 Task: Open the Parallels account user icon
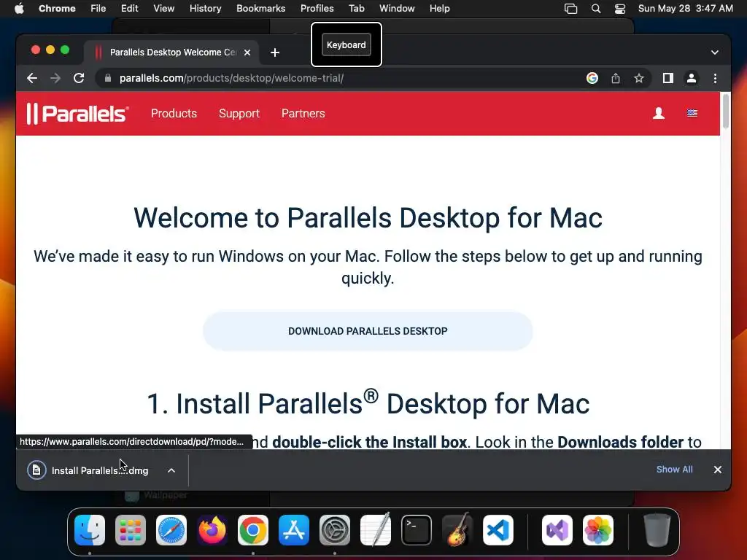pos(659,113)
